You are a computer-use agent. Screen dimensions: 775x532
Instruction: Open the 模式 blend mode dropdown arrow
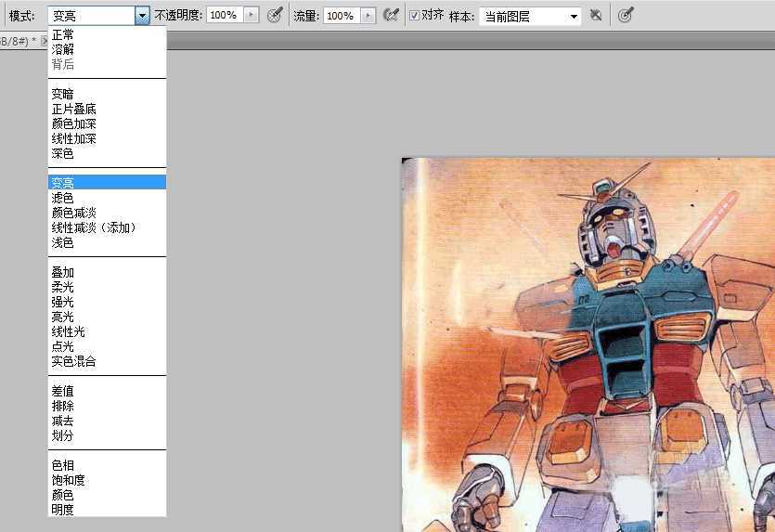pyautogui.click(x=141, y=16)
